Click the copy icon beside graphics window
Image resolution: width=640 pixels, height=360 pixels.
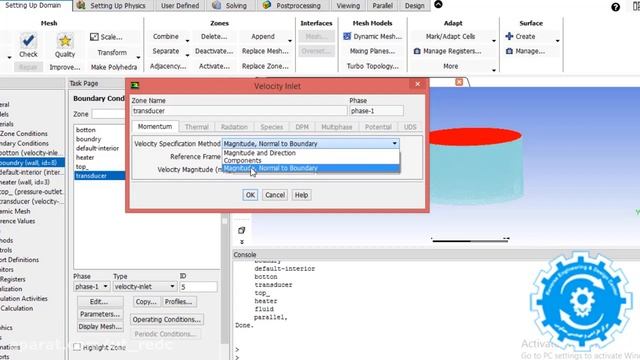pyautogui.click(x=241, y=231)
